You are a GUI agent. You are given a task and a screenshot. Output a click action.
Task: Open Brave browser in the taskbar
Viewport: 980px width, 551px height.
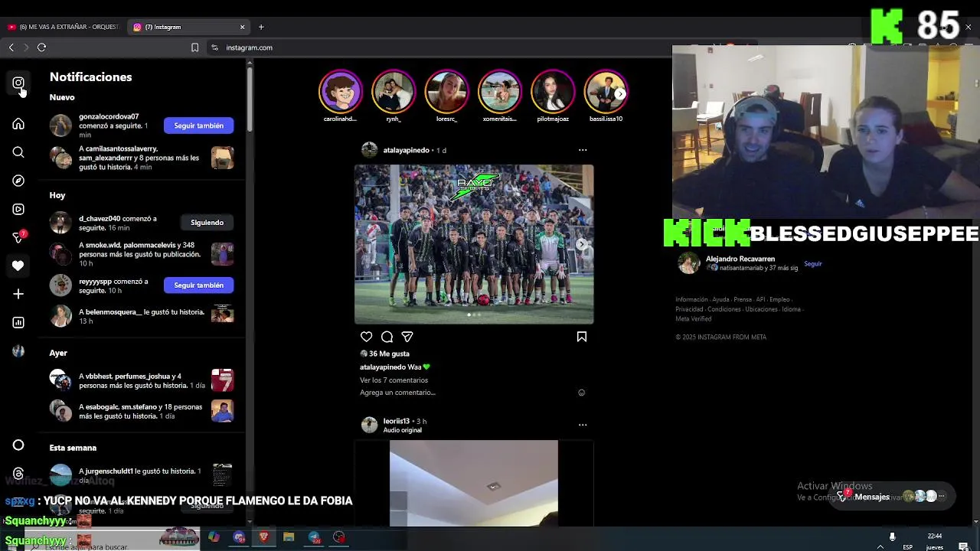[x=264, y=537]
